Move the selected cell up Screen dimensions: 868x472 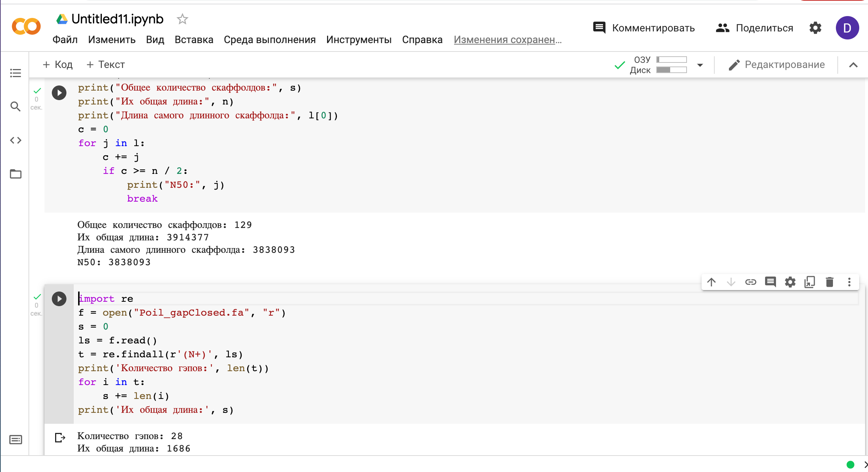pos(711,282)
